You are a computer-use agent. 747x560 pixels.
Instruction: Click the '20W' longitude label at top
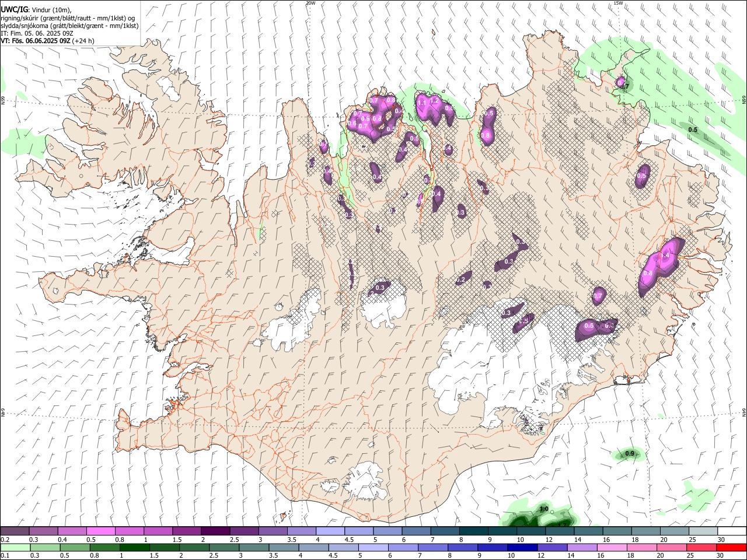coord(310,3)
